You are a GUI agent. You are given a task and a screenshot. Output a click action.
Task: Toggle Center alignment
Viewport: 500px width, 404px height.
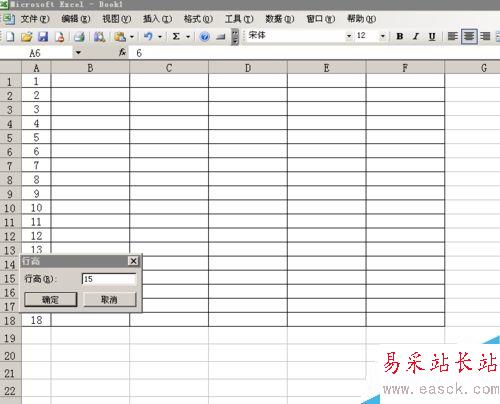[x=469, y=36]
